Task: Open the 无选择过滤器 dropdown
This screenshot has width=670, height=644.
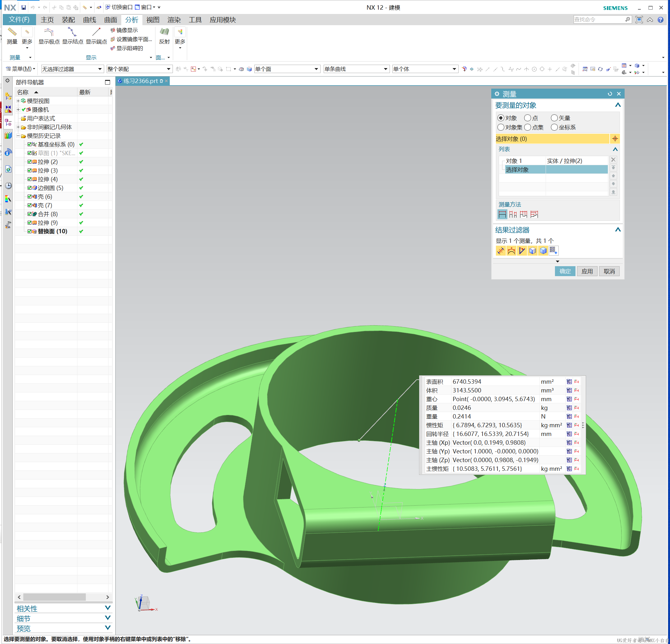Action: [x=72, y=69]
